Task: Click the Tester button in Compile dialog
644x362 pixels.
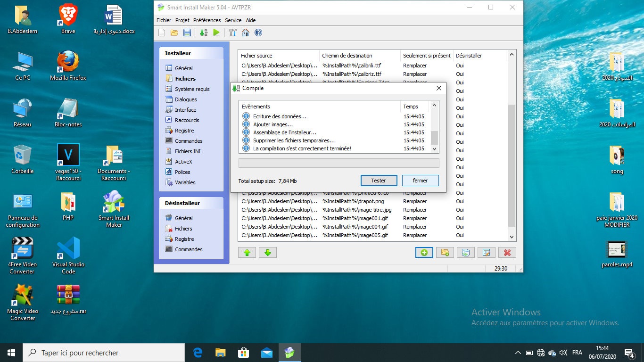Action: [379, 181]
